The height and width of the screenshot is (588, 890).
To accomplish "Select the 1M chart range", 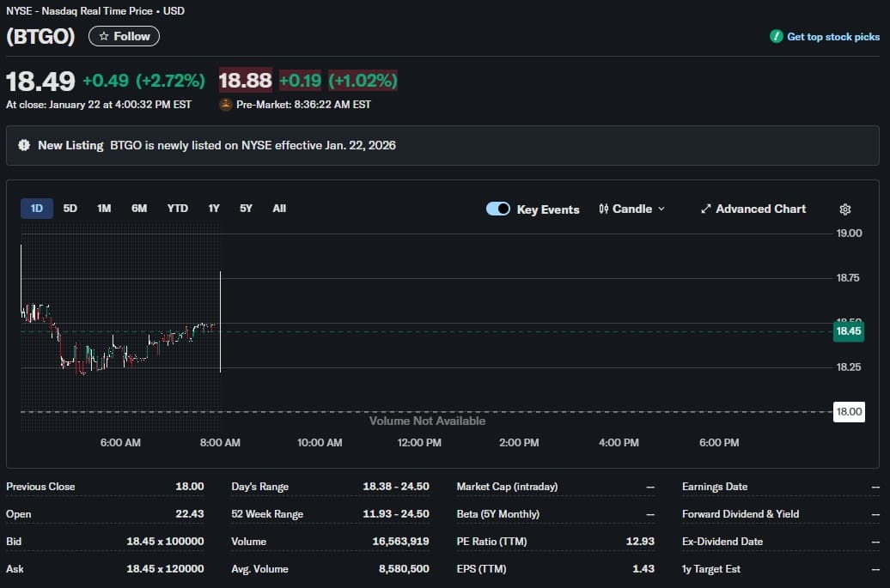I will pos(104,209).
